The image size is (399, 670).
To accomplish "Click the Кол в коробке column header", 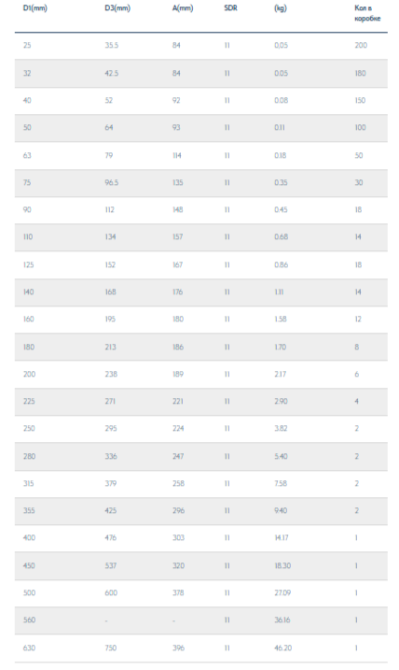I will pyautogui.click(x=367, y=13).
